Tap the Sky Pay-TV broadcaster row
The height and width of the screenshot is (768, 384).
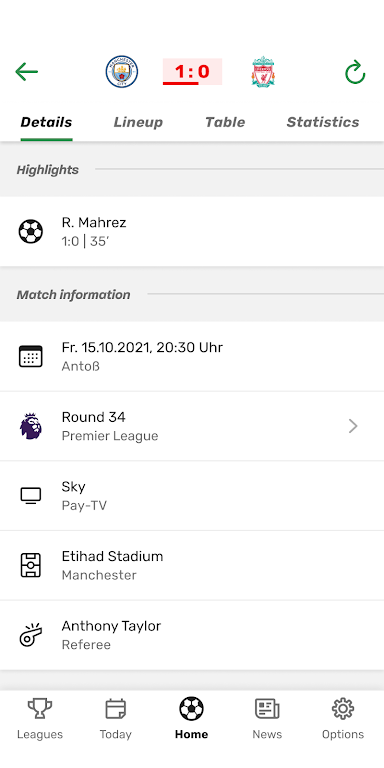pyautogui.click(x=192, y=496)
